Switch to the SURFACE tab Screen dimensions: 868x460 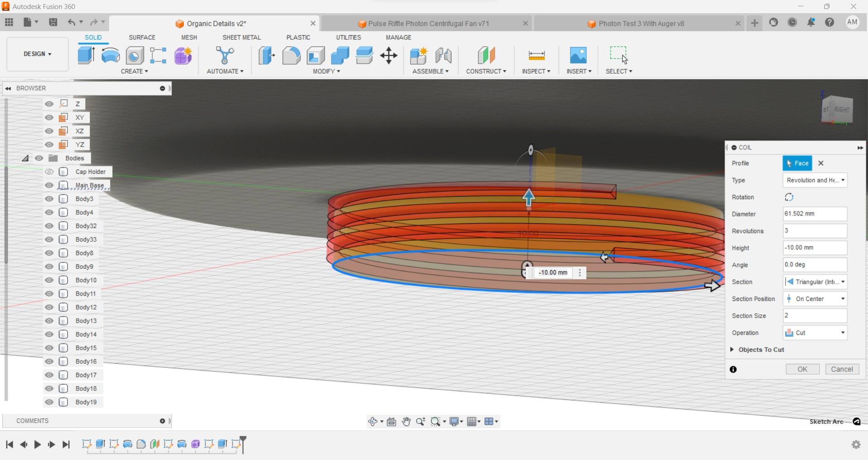[142, 38]
